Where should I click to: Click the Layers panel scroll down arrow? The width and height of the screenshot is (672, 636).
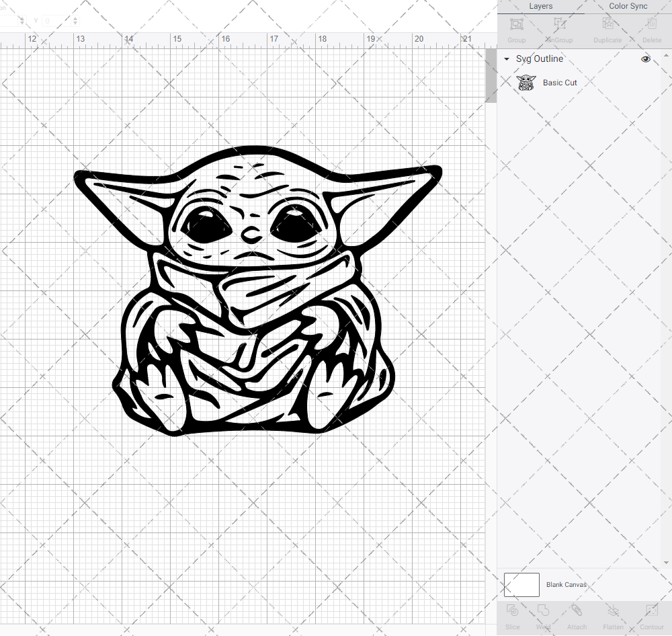pyautogui.click(x=666, y=563)
